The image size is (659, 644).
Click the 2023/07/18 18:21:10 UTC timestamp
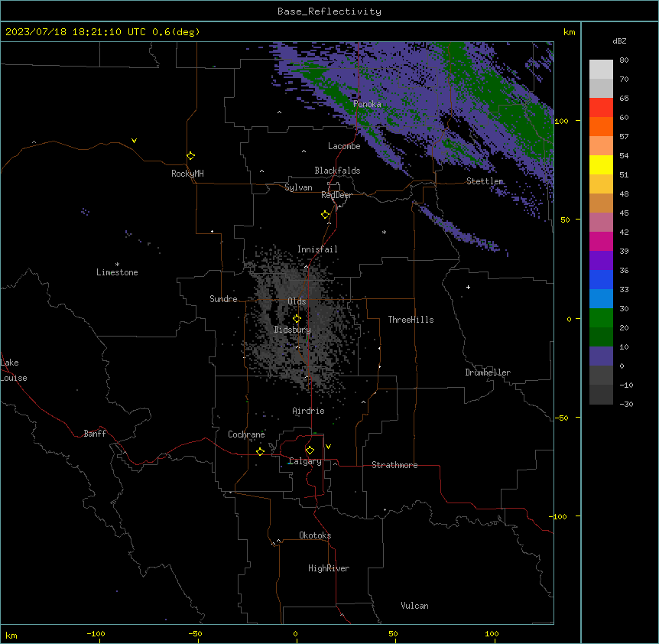pos(76,32)
